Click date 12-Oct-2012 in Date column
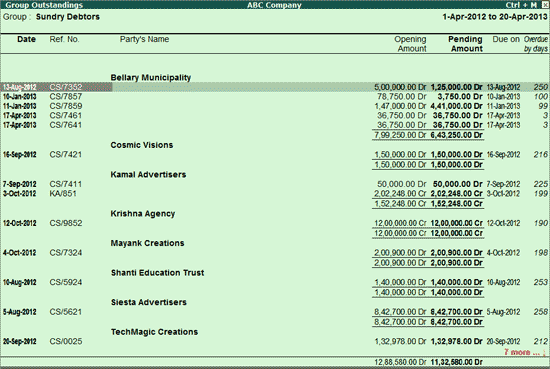 [20, 223]
